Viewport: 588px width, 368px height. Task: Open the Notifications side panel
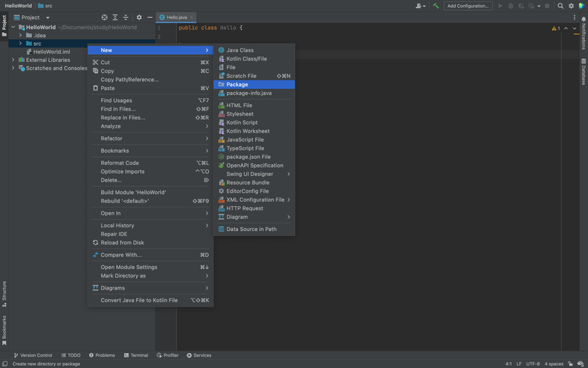point(584,32)
